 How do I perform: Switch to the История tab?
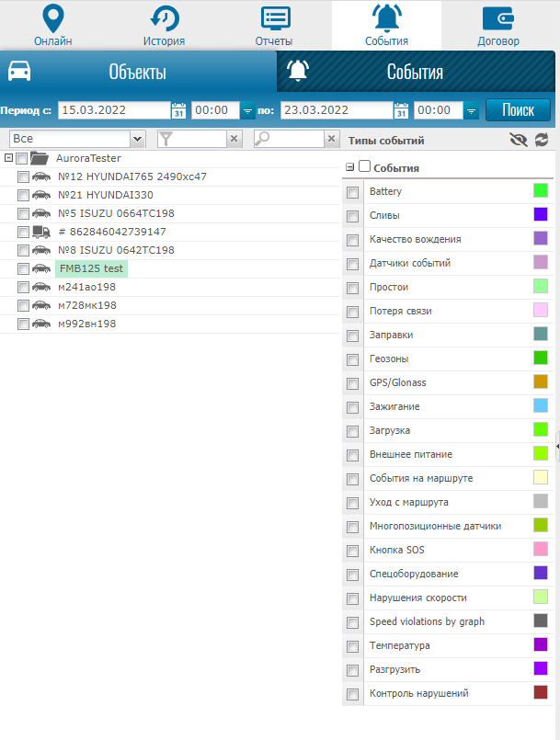pos(164,26)
